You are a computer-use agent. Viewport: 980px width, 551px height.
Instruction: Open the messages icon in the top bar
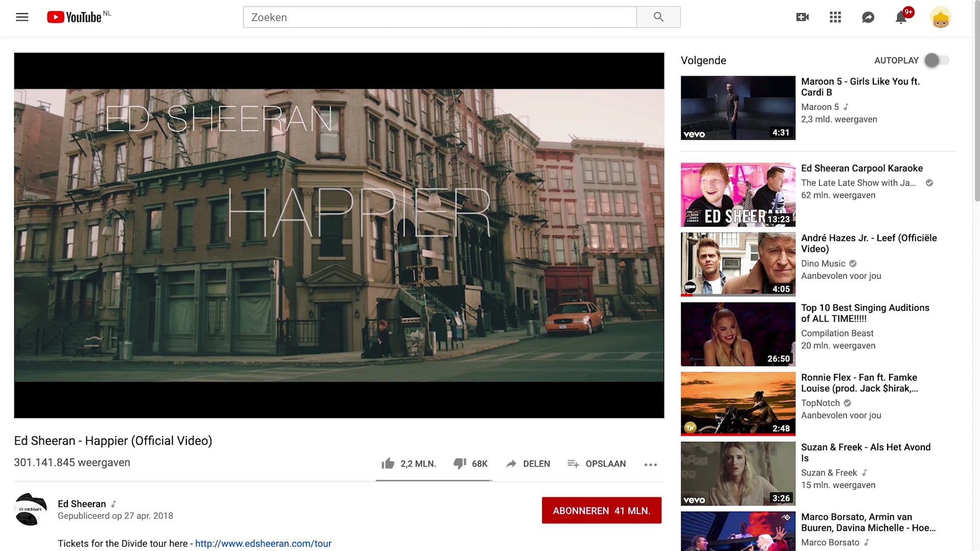[868, 17]
